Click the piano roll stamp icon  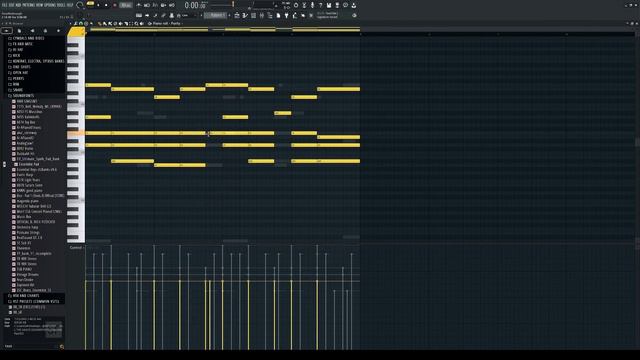(x=86, y=24)
